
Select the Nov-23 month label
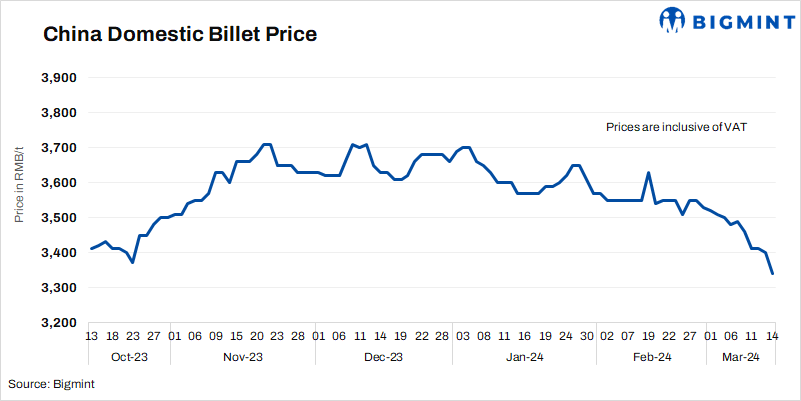243,356
